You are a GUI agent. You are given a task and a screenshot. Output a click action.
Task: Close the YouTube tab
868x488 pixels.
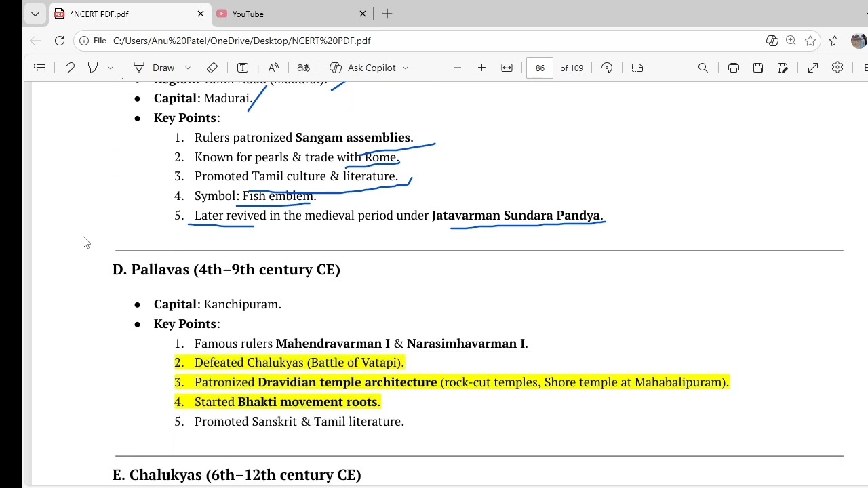pos(363,14)
